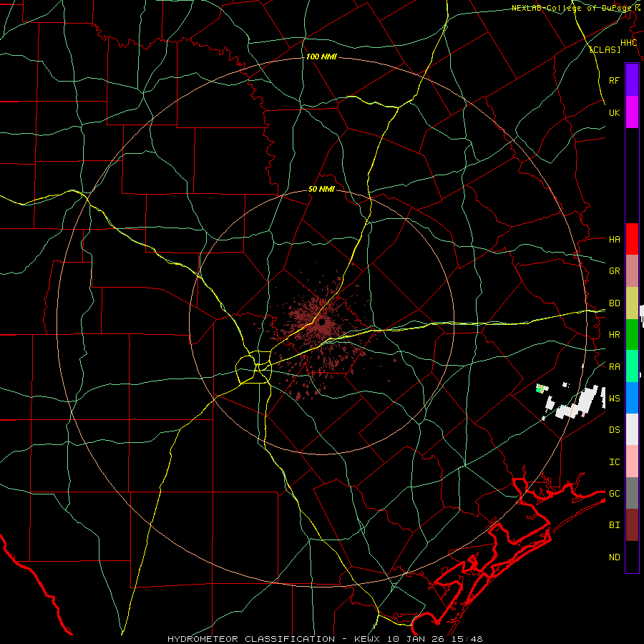The image size is (644, 644).
Task: Click the "UK" legend label
Action: pos(614,112)
